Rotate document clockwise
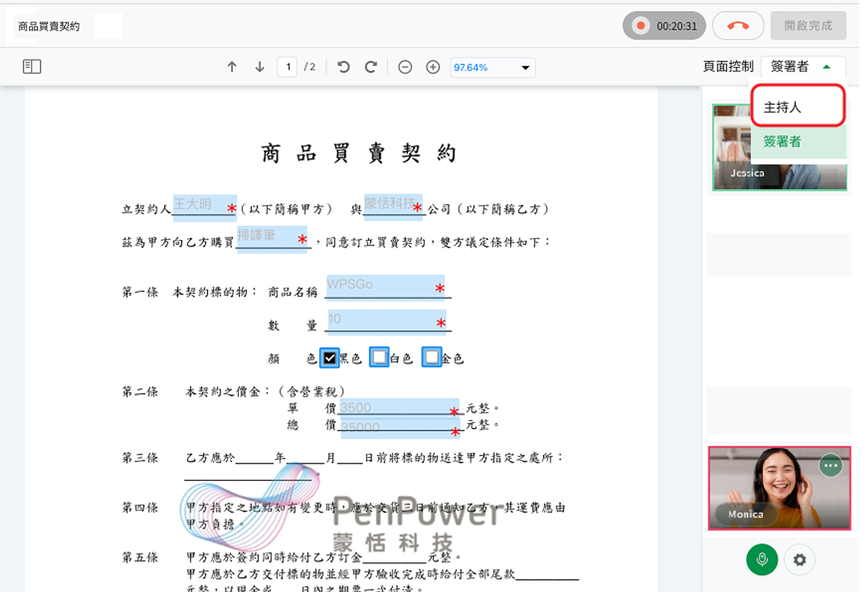 [371, 67]
